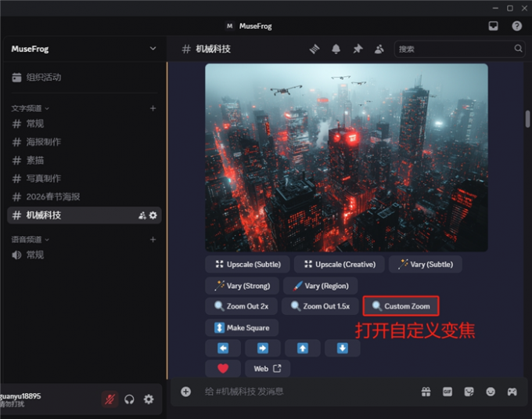Pan left with the left arrow button
Image resolution: width=532 pixels, height=419 pixels.
coord(223,348)
